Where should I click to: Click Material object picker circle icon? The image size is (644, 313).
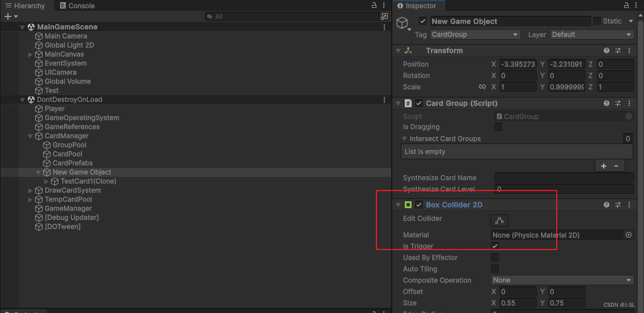point(628,235)
